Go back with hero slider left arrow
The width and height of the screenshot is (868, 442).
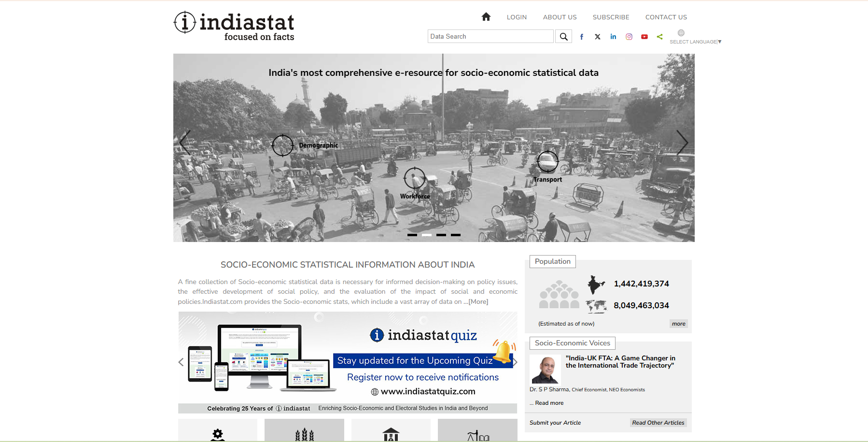(x=185, y=143)
